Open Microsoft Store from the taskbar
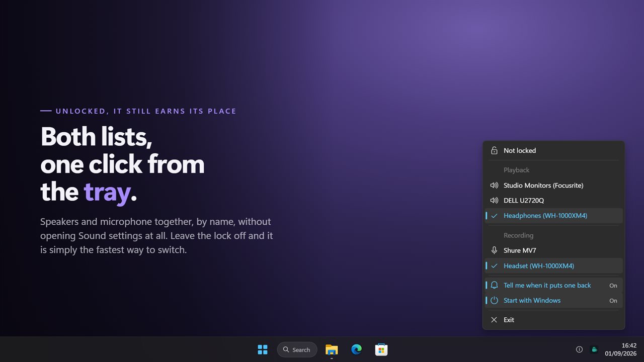The height and width of the screenshot is (362, 644). pos(381,349)
